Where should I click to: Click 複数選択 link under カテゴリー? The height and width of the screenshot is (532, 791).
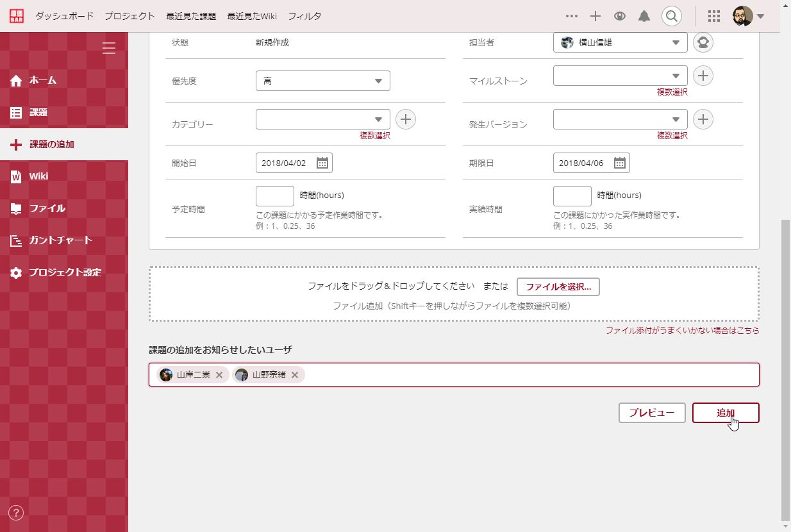[375, 136]
